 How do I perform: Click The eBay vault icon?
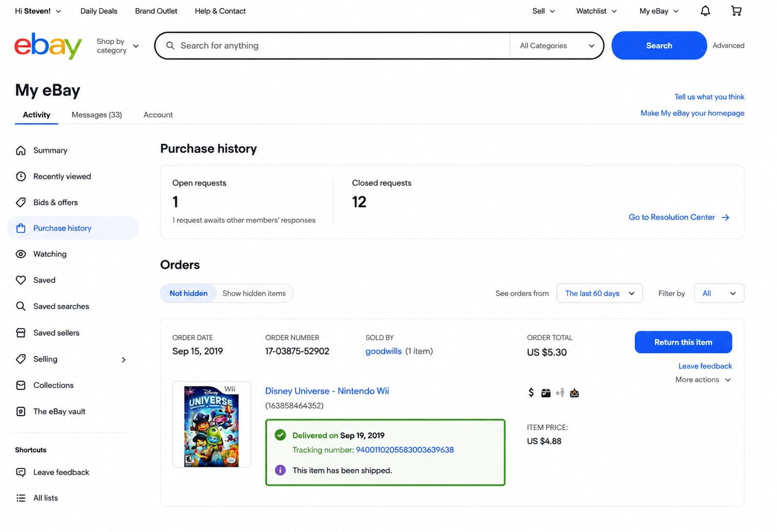coord(21,411)
